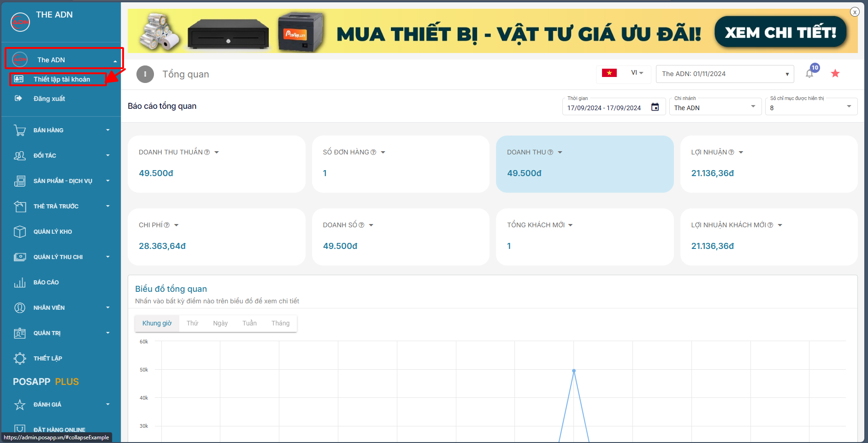Viewport: 868px width, 443px height.
Task: Open the calendar date picker icon
Action: click(x=655, y=107)
